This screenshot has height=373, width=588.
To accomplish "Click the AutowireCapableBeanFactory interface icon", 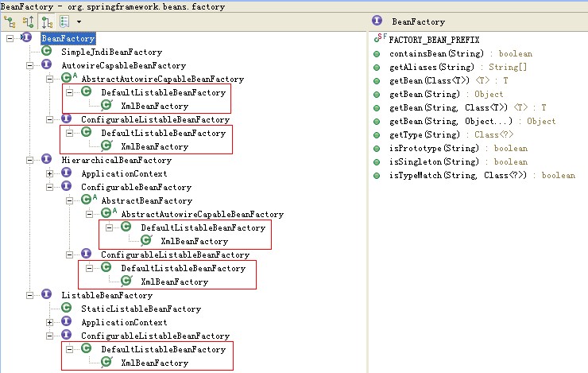I will [x=47, y=64].
